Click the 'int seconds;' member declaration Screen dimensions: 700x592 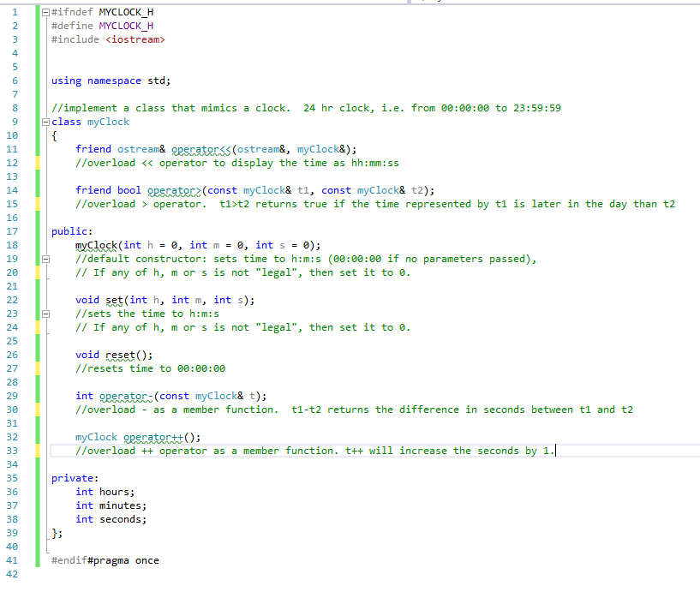[x=111, y=519]
